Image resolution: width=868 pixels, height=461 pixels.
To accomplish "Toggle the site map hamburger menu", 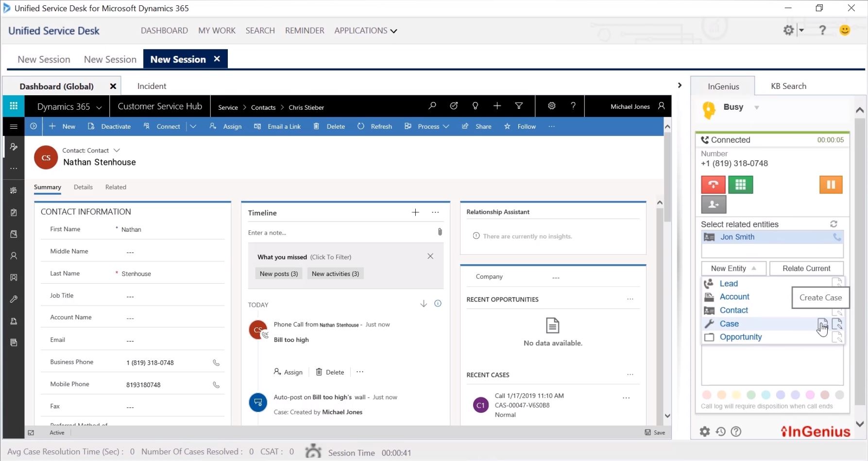I will (x=14, y=126).
